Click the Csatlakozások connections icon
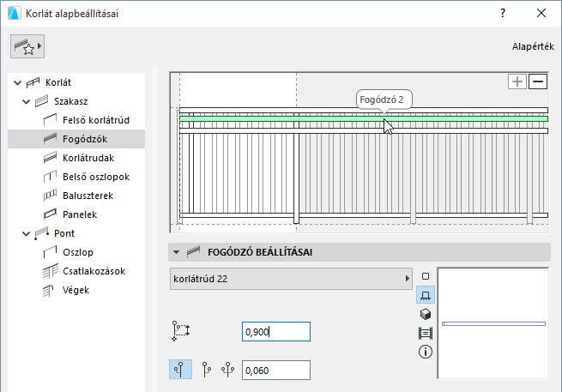The height and width of the screenshot is (392, 562). click(x=51, y=271)
